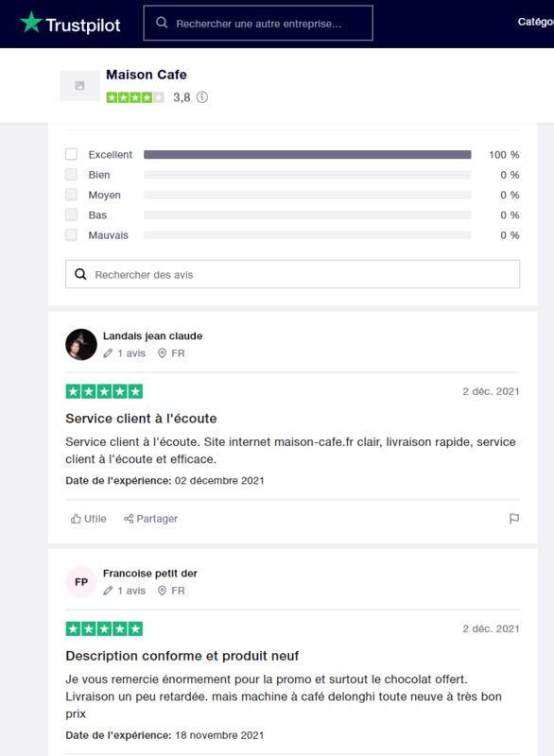This screenshot has height=756, width=554.
Task: Mark Landais jean claude's review as Utile
Action: pyautogui.click(x=88, y=519)
